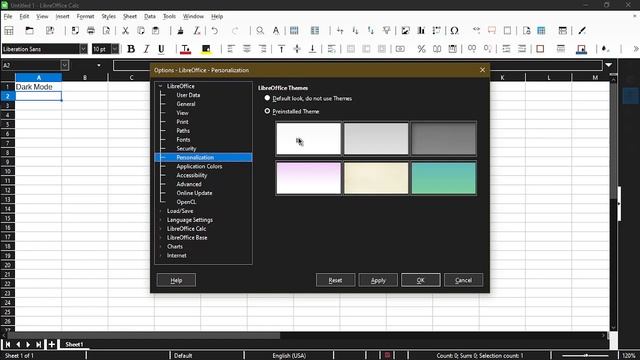Expand the formula bar arrow

tap(609, 65)
